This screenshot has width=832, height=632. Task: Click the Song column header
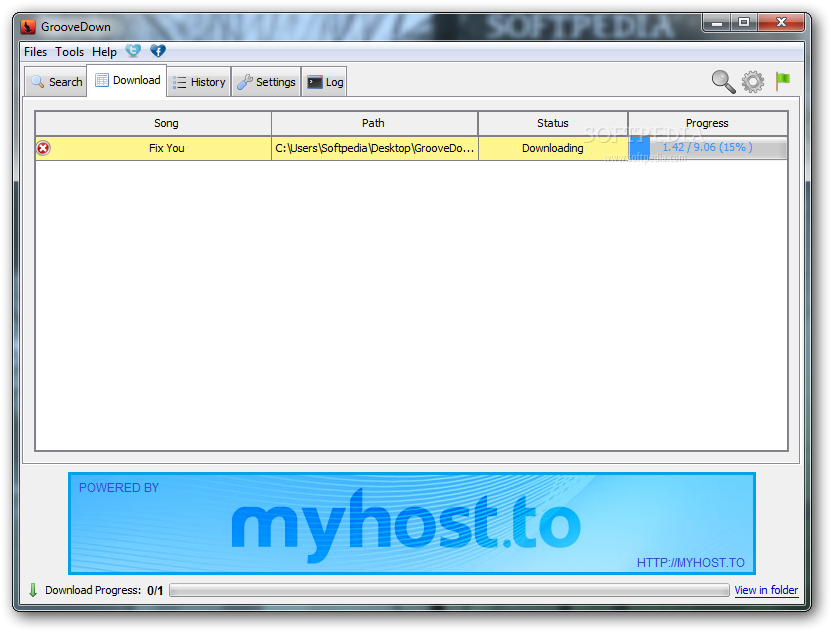[x=153, y=123]
